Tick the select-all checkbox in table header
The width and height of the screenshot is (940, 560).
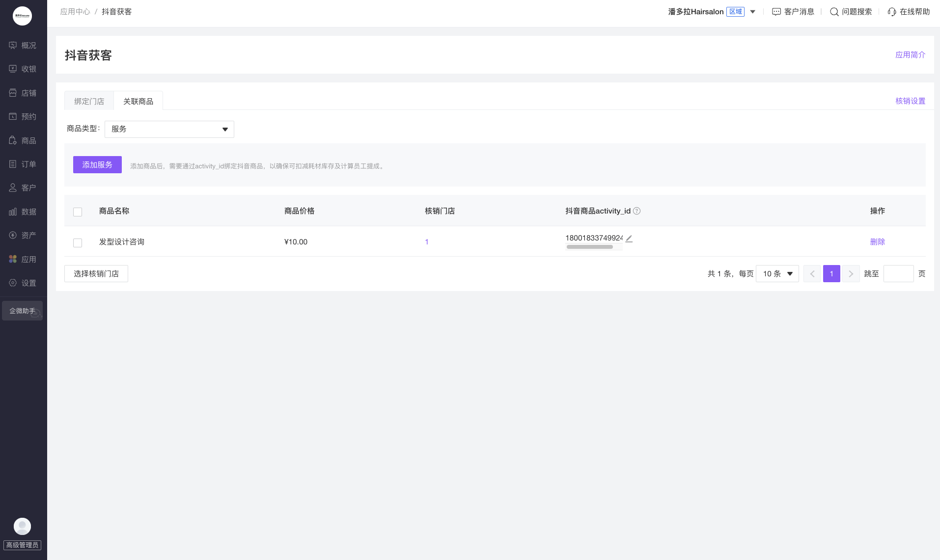pos(78,212)
